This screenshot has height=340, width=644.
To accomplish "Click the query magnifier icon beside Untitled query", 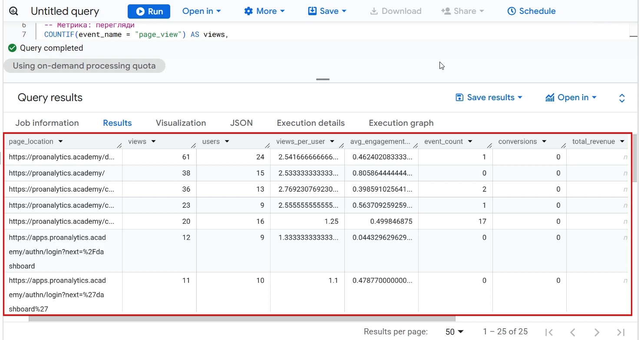I will [x=13, y=11].
